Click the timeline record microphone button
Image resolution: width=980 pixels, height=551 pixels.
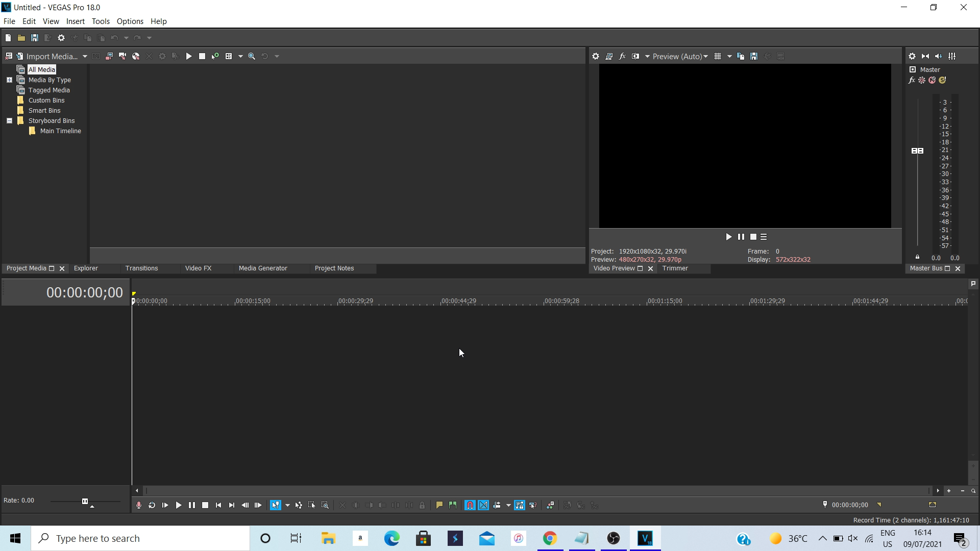click(x=139, y=505)
